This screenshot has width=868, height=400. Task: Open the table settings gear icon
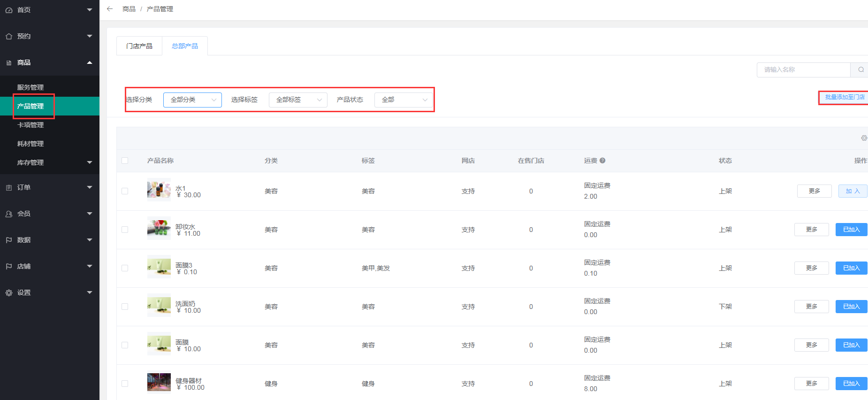pos(864,138)
